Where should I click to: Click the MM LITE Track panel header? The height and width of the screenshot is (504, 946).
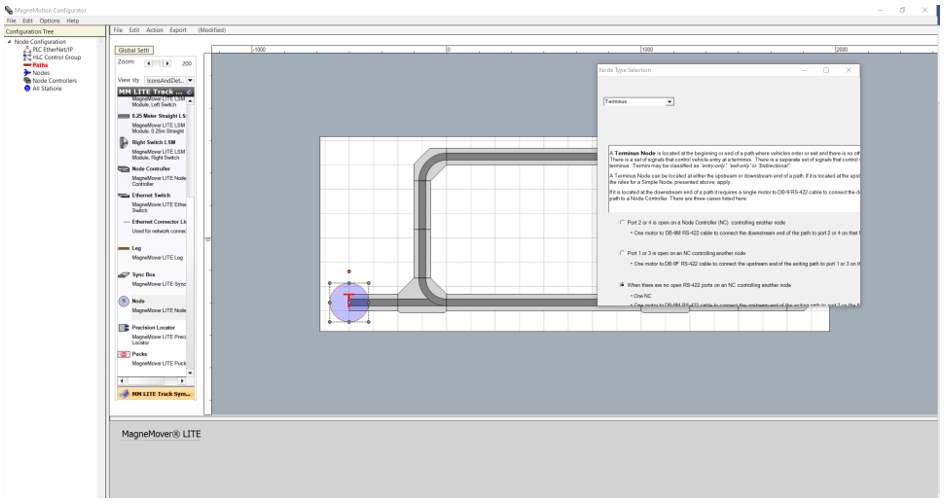[156, 92]
